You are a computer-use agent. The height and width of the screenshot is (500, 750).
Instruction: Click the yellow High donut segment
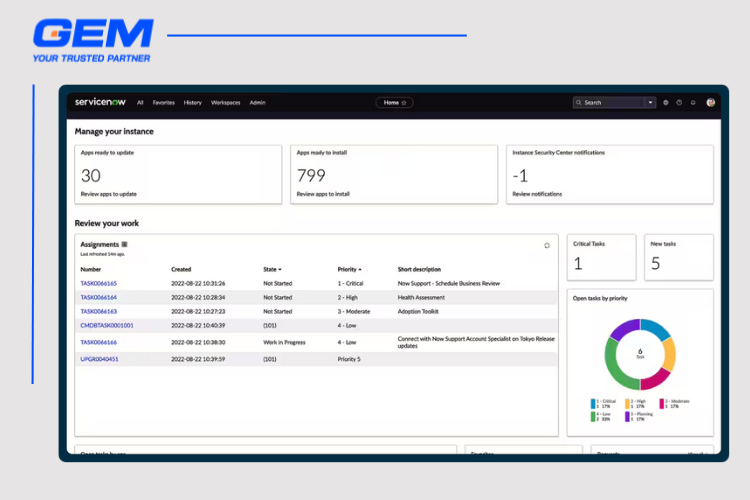670,355
